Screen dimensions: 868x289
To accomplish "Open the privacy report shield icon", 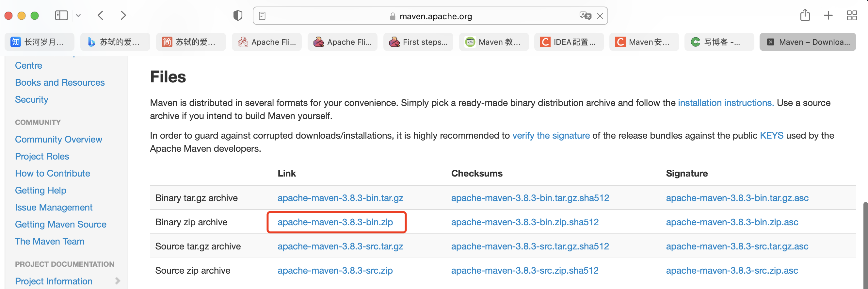I will click(x=237, y=15).
